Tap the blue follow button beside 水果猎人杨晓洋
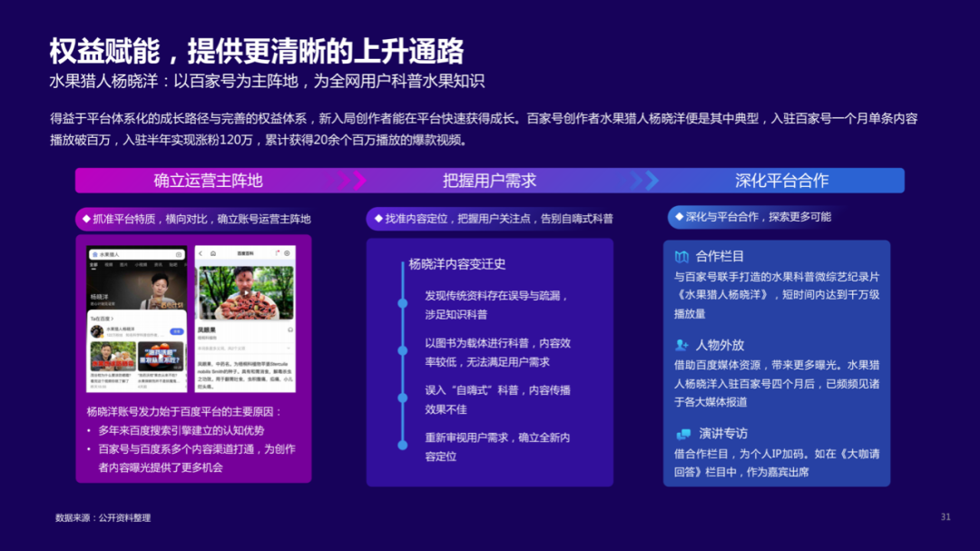The height and width of the screenshot is (551, 980). 177,331
